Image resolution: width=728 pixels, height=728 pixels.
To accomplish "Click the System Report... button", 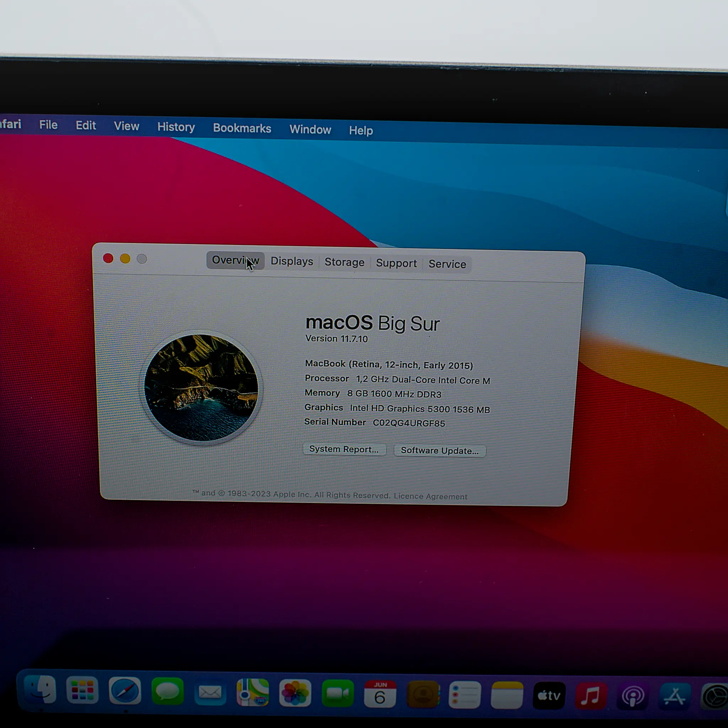I will pyautogui.click(x=344, y=449).
